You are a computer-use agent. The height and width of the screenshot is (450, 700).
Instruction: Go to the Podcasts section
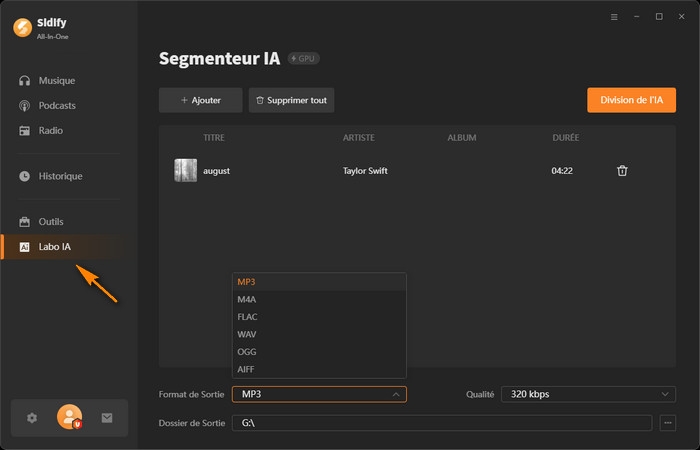pos(57,105)
